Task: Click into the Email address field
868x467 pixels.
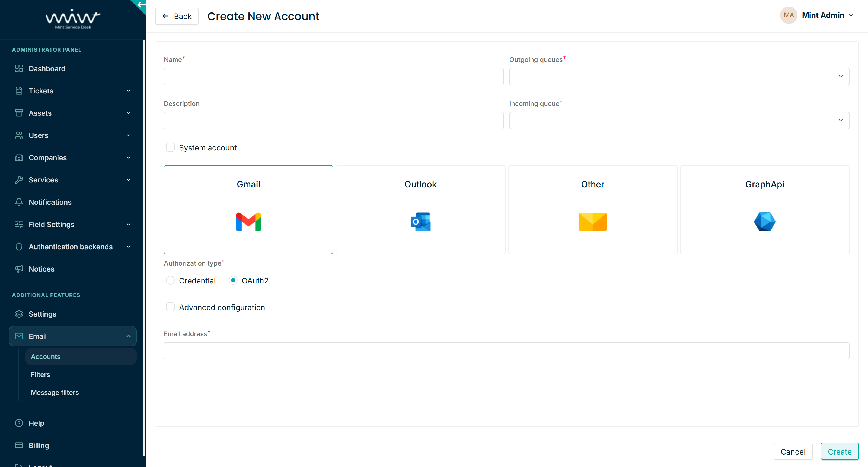Action: click(506, 351)
